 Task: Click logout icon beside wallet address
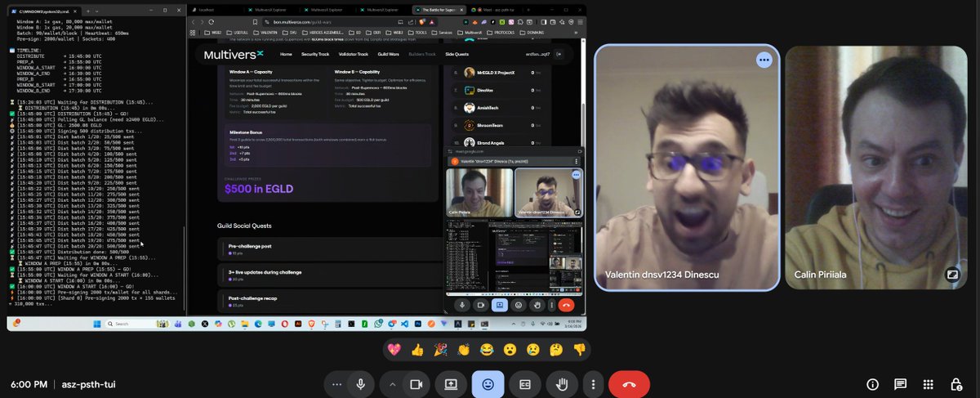(x=559, y=54)
